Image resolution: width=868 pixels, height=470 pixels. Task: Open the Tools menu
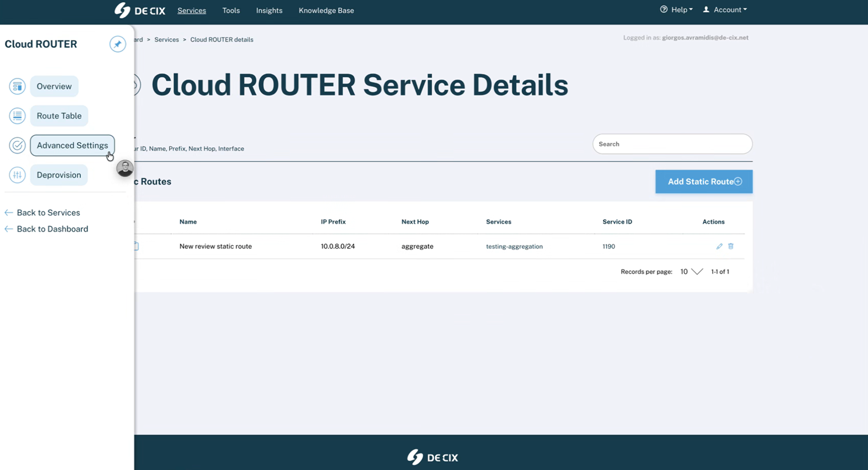point(231,10)
